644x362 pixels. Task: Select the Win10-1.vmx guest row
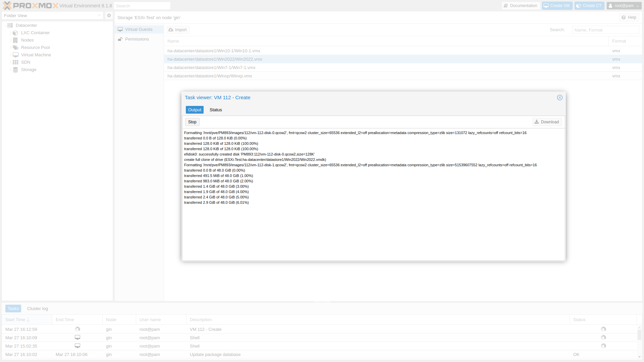pos(214,51)
